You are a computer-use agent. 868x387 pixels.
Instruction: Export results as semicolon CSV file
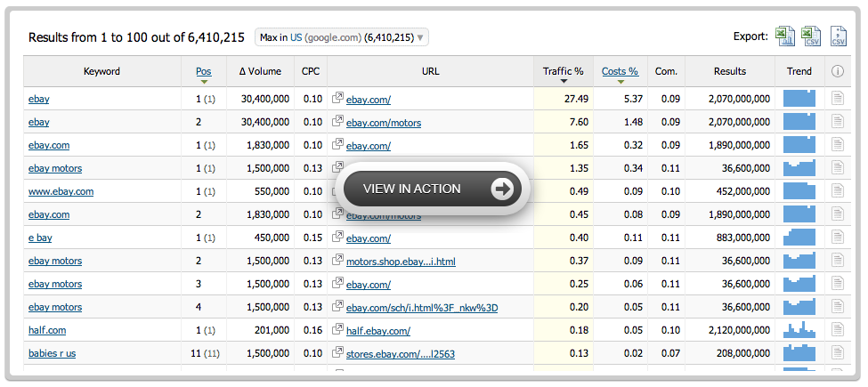[839, 36]
